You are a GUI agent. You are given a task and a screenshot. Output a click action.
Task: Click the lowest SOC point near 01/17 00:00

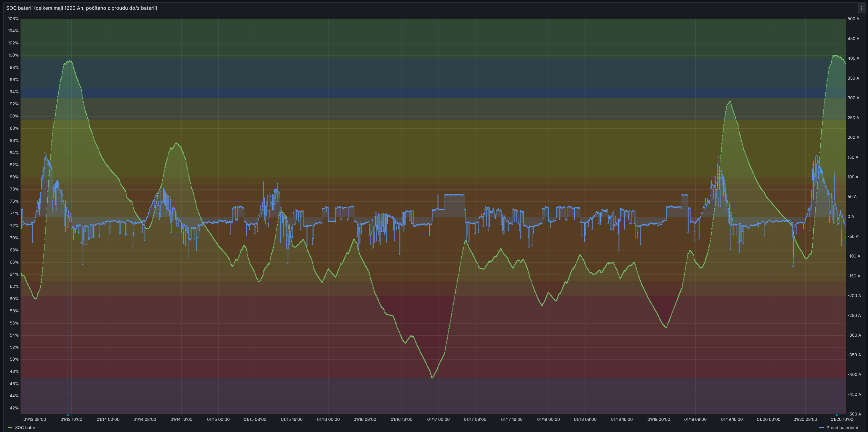[x=432, y=377]
